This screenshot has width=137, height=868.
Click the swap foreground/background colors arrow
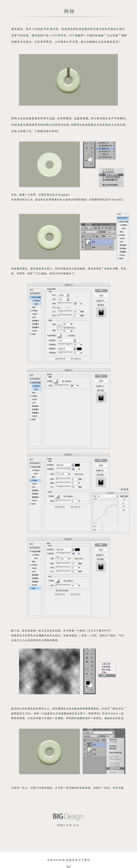tap(91, 156)
